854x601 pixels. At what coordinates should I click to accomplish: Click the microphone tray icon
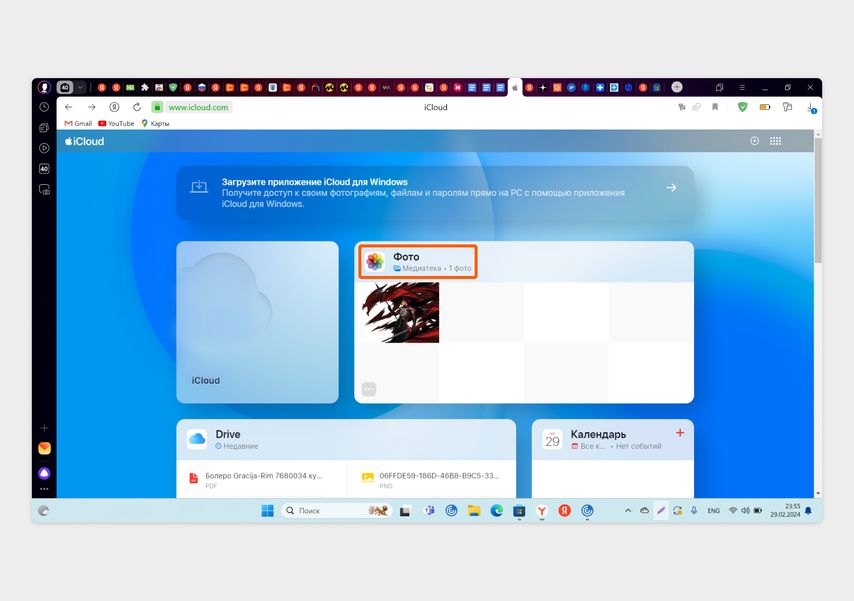pos(694,511)
